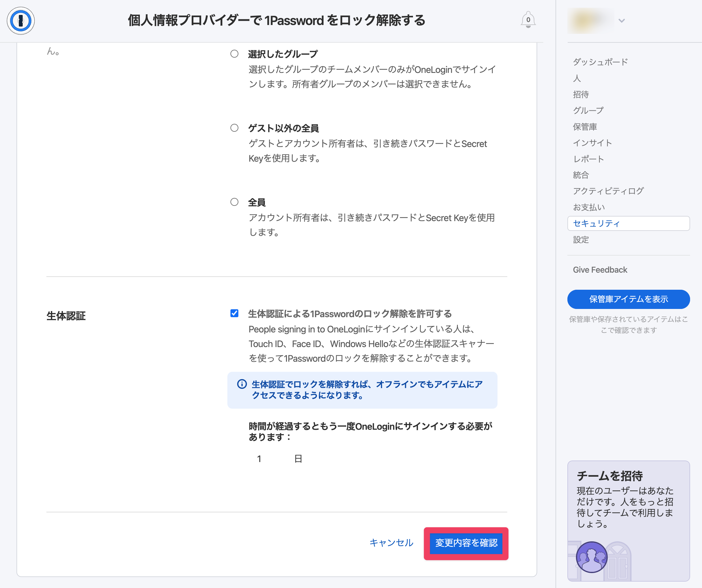Open the 人 page in the sidebar
The width and height of the screenshot is (702, 588).
click(x=577, y=78)
